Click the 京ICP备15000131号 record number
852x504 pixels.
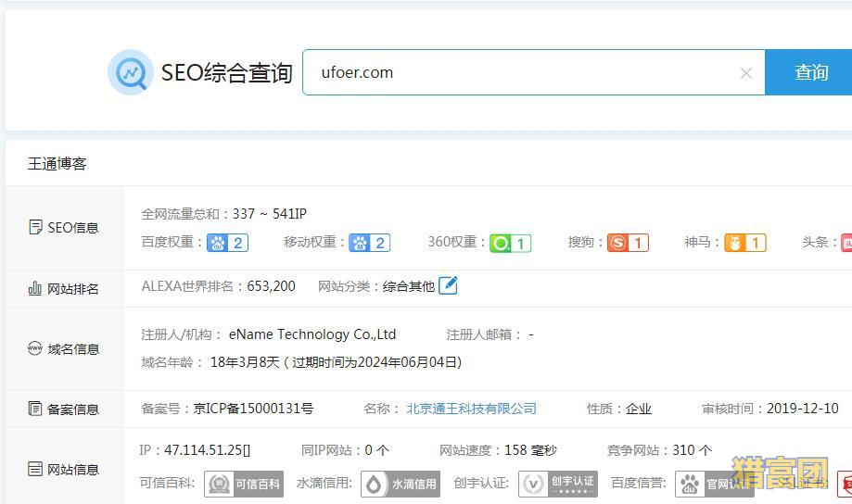253,409
